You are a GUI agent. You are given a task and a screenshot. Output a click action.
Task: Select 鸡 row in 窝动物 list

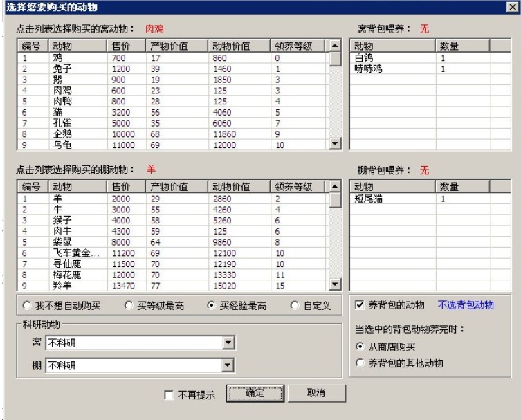pos(173,58)
